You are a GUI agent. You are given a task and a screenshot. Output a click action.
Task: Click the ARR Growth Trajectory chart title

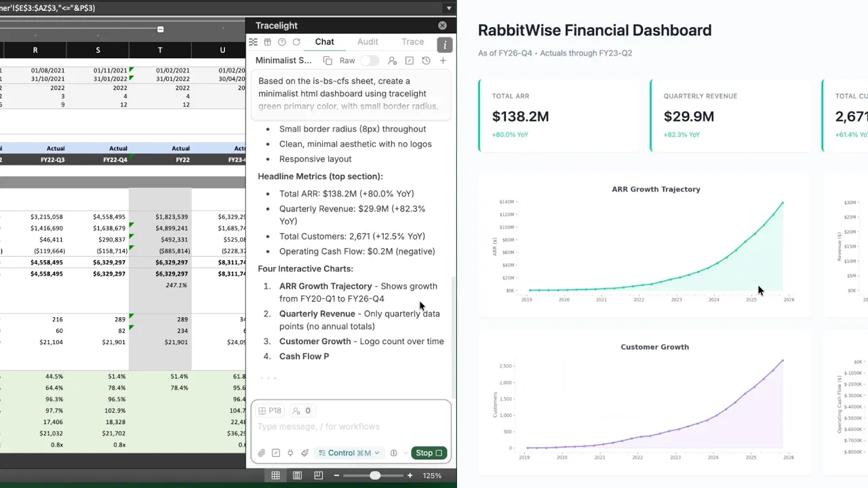(656, 189)
